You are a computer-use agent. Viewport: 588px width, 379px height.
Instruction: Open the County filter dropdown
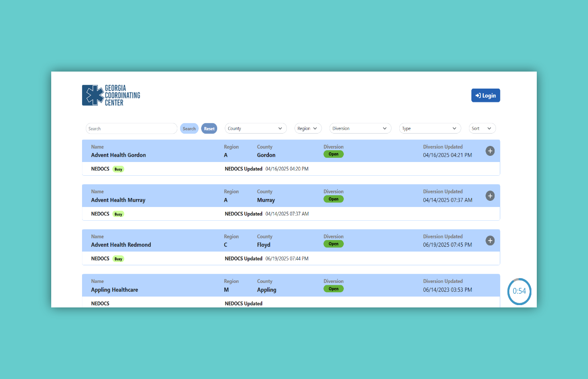pos(256,128)
